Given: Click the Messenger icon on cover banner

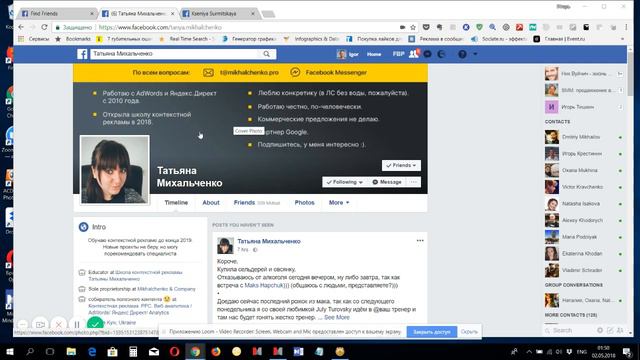Looking at the screenshot, I should pyautogui.click(x=295, y=72).
